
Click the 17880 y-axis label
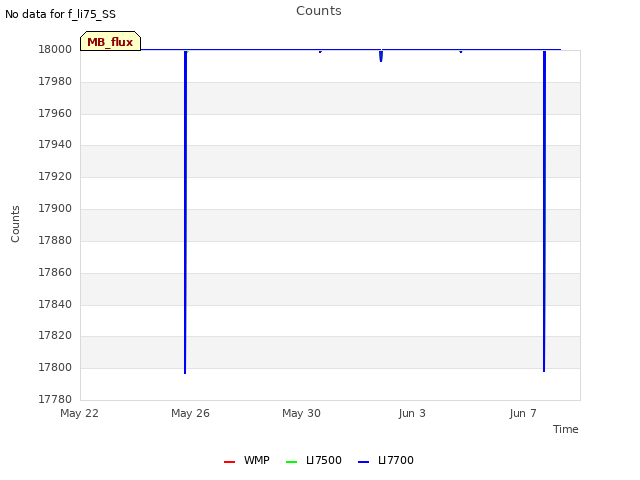tap(55, 240)
